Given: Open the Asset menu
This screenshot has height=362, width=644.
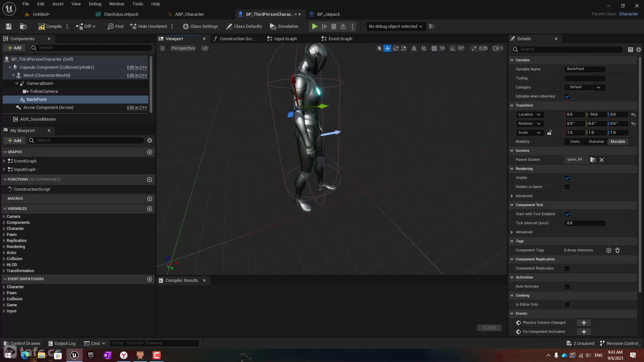Looking at the screenshot, I should 58,4.
